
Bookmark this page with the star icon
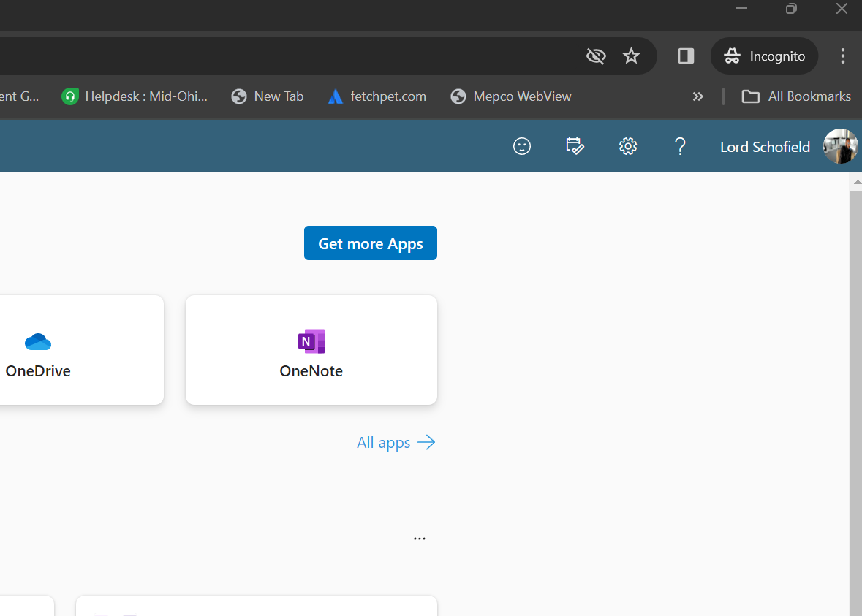tap(631, 56)
